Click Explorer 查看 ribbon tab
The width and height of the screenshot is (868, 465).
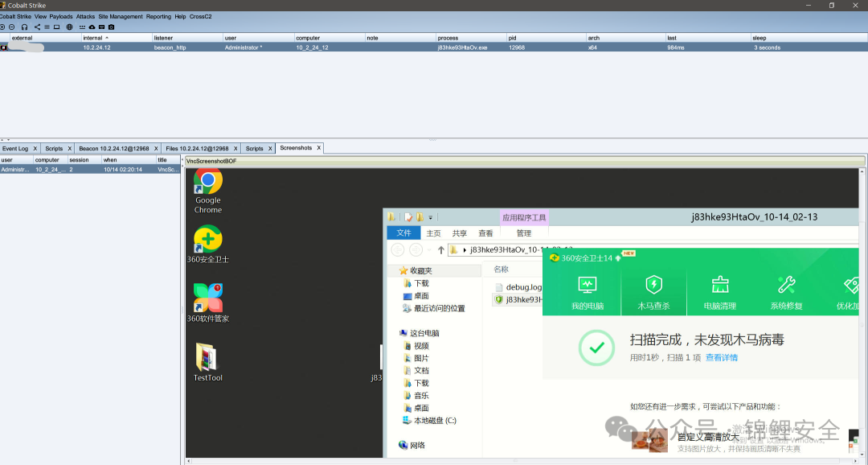point(485,233)
